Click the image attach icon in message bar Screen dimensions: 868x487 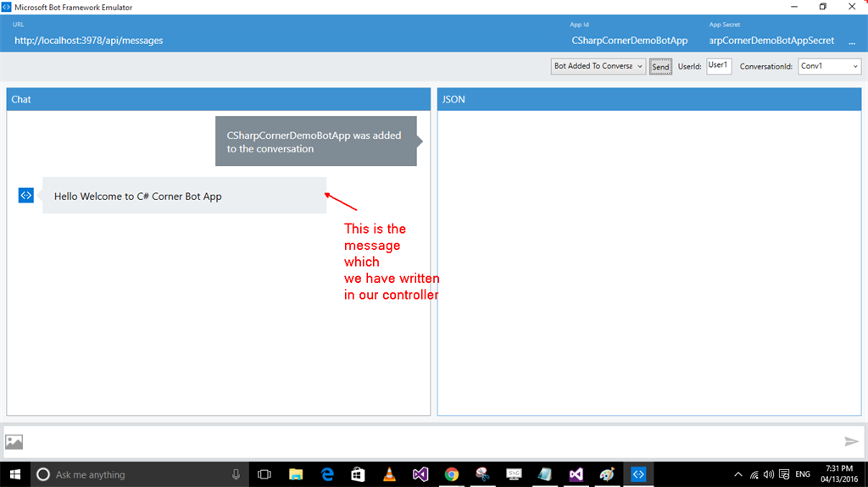pyautogui.click(x=14, y=441)
